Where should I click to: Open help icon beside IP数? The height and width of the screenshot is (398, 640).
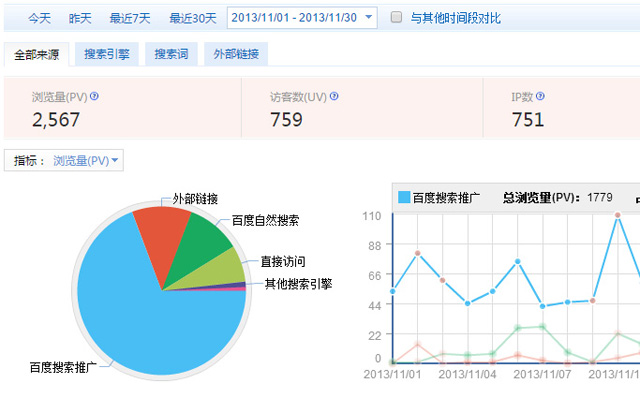(x=540, y=96)
